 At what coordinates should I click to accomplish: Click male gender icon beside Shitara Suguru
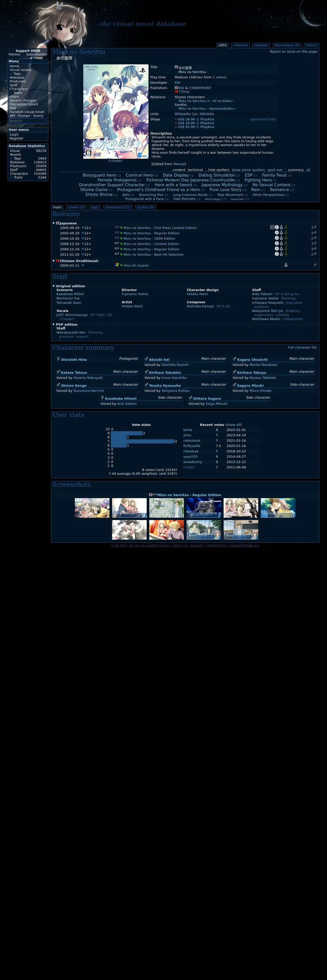190,398
